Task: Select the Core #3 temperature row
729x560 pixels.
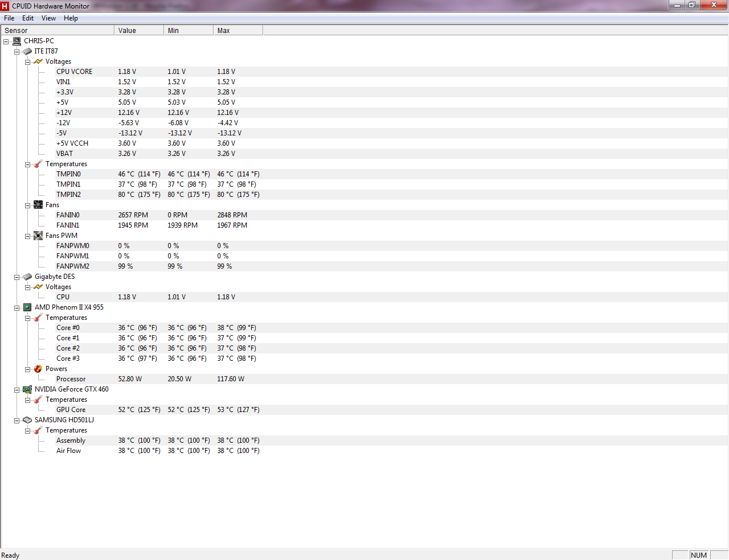Action: pos(364,359)
